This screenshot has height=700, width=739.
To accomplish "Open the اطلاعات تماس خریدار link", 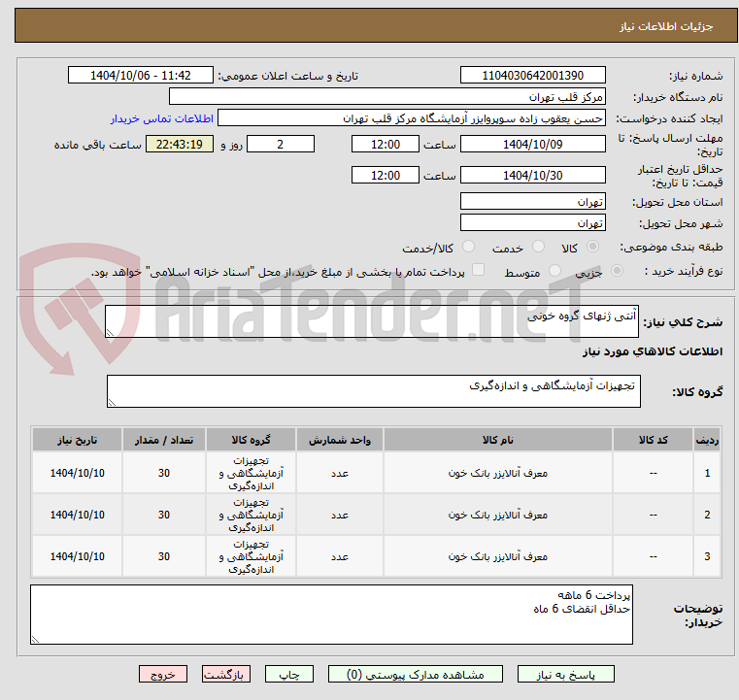I will point(162,118).
